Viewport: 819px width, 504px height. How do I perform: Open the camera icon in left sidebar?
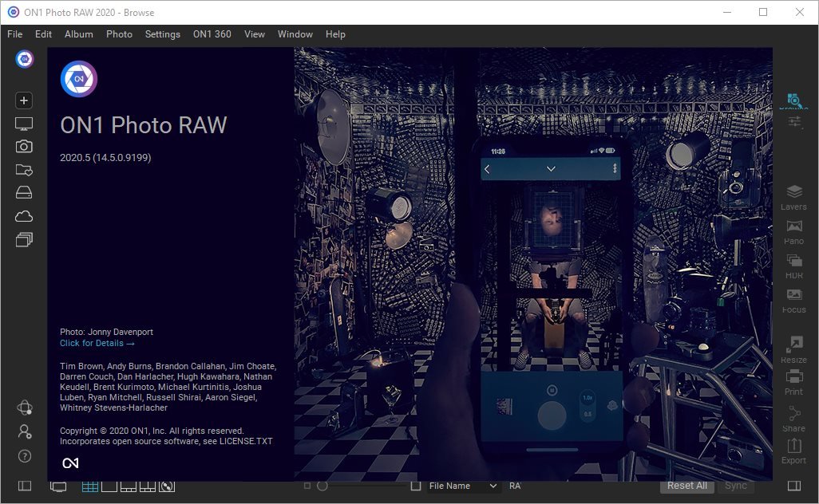click(23, 147)
